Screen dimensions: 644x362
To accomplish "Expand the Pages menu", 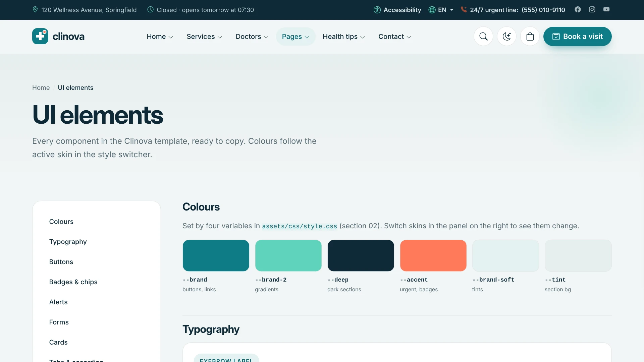I will click(x=296, y=37).
